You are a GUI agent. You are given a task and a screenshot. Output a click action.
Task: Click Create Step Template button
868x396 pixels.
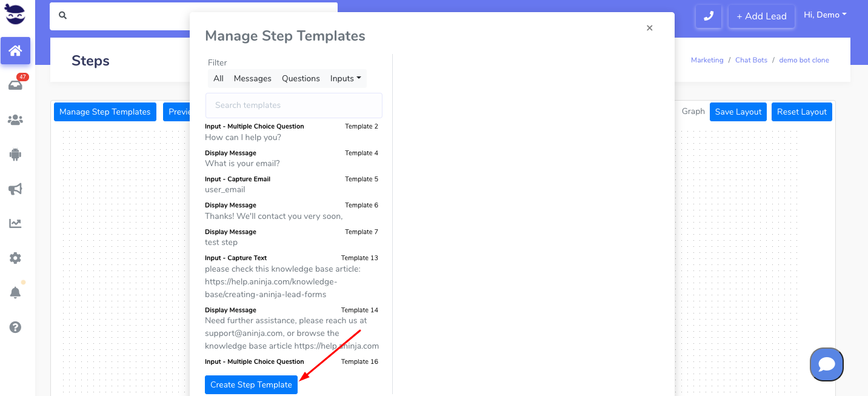(x=251, y=384)
